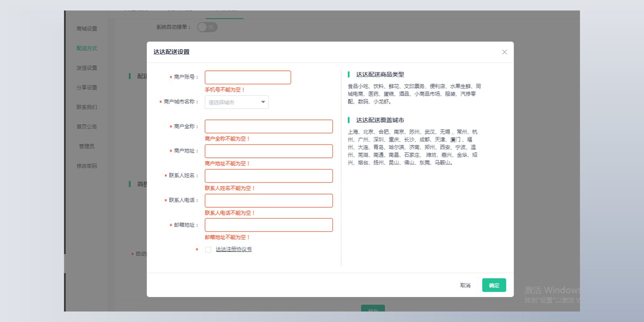Click the 商户全称不能为空 error message

click(x=227, y=138)
